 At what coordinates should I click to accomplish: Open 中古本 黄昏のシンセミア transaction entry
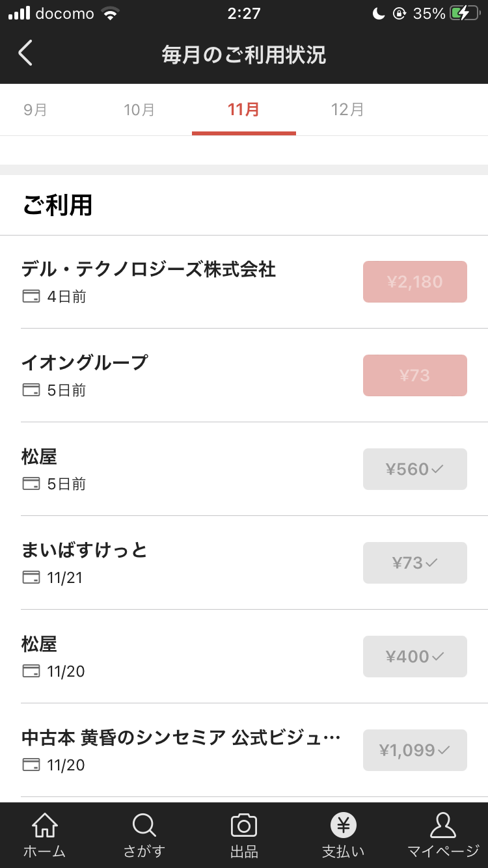point(182,750)
